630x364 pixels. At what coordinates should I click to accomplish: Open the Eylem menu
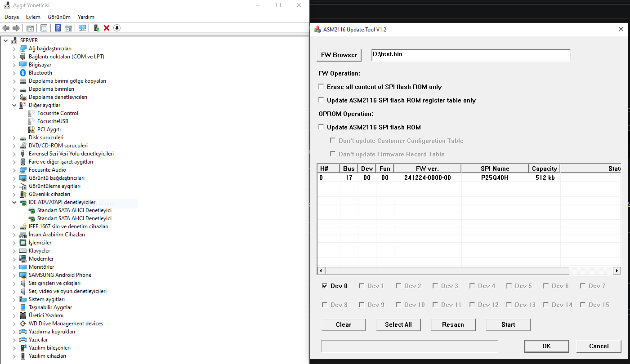coord(33,17)
